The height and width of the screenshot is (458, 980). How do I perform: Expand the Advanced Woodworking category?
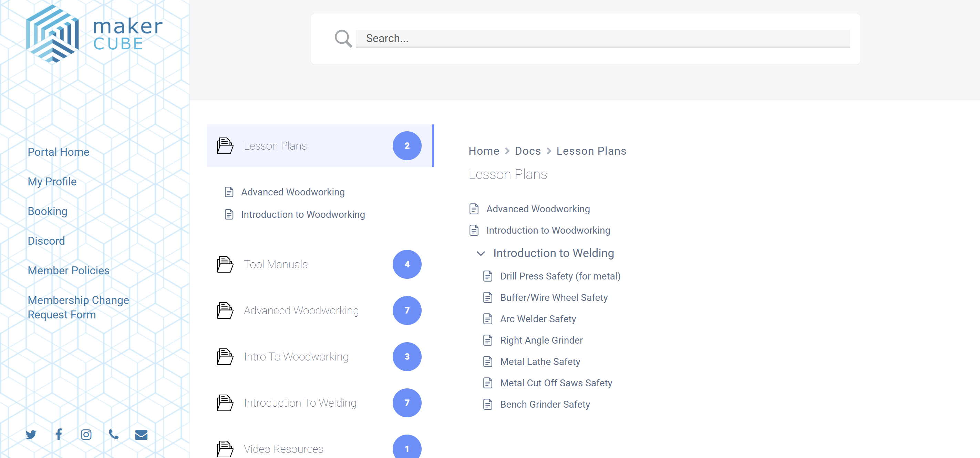coord(301,311)
